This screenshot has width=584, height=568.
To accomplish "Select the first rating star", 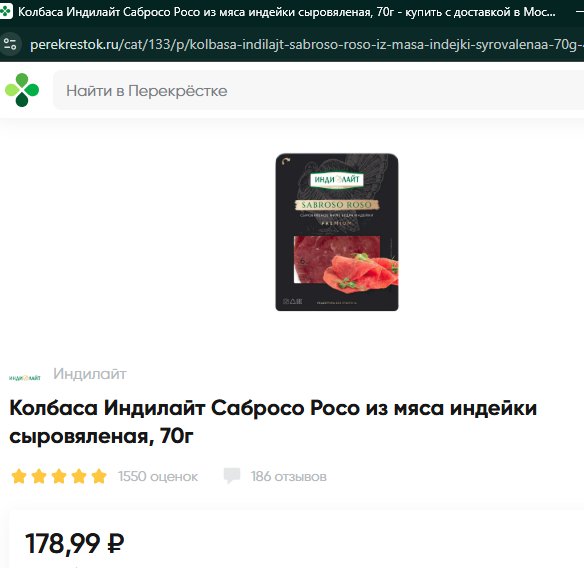I will [x=19, y=476].
